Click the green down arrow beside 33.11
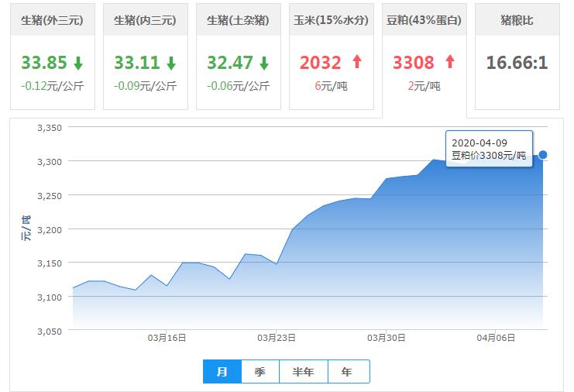 171,63
